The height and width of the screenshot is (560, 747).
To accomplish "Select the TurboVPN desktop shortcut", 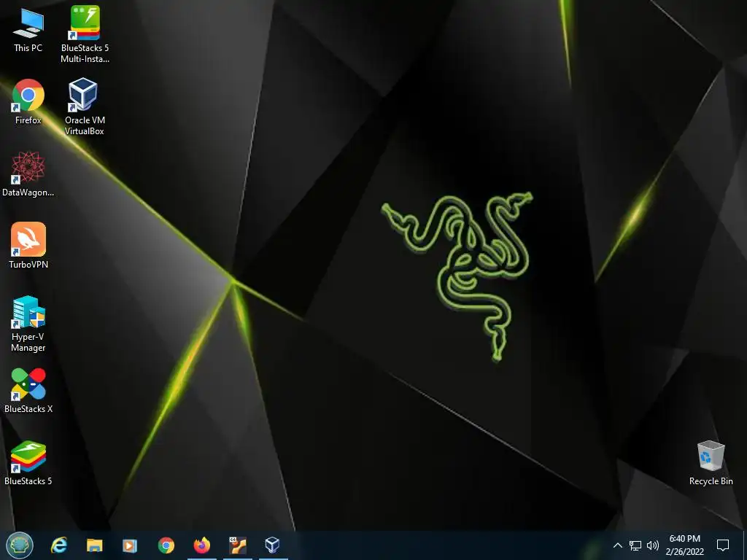I will (28, 245).
